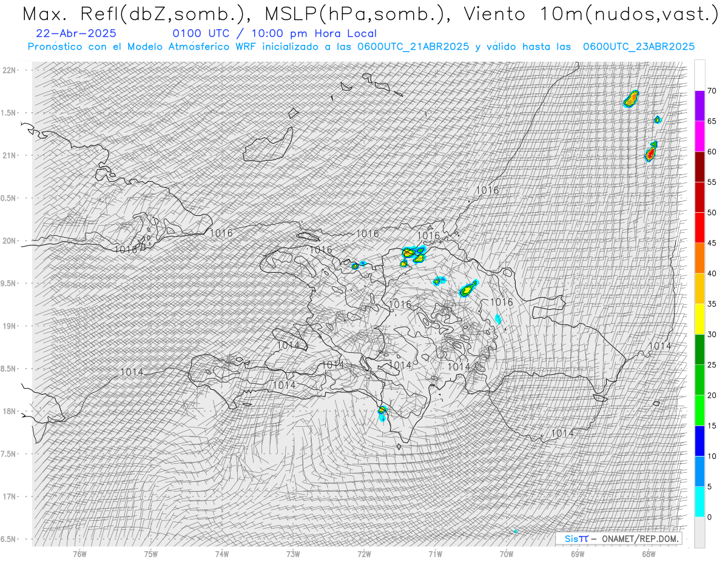The image size is (728, 562).
Task: Select the '0100 UTC / 10:00 pm Hora Local' text
Action: coord(274,33)
